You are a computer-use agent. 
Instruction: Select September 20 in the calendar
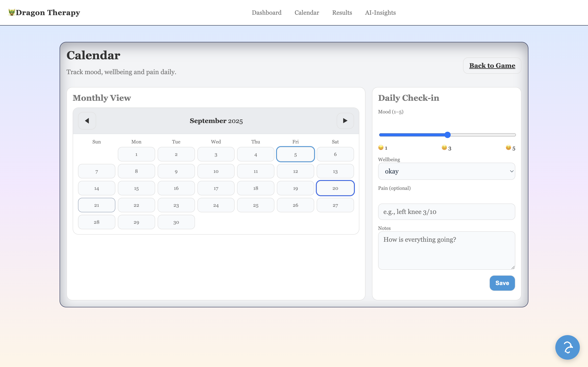pyautogui.click(x=335, y=188)
